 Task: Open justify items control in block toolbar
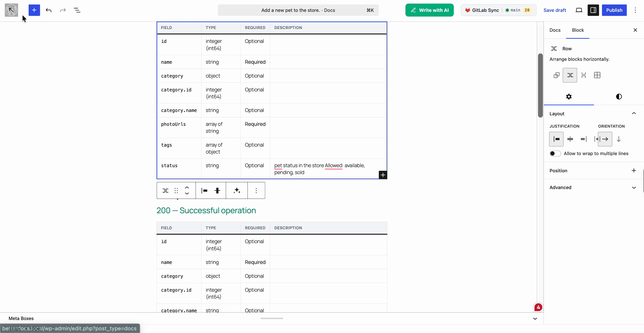point(205,191)
